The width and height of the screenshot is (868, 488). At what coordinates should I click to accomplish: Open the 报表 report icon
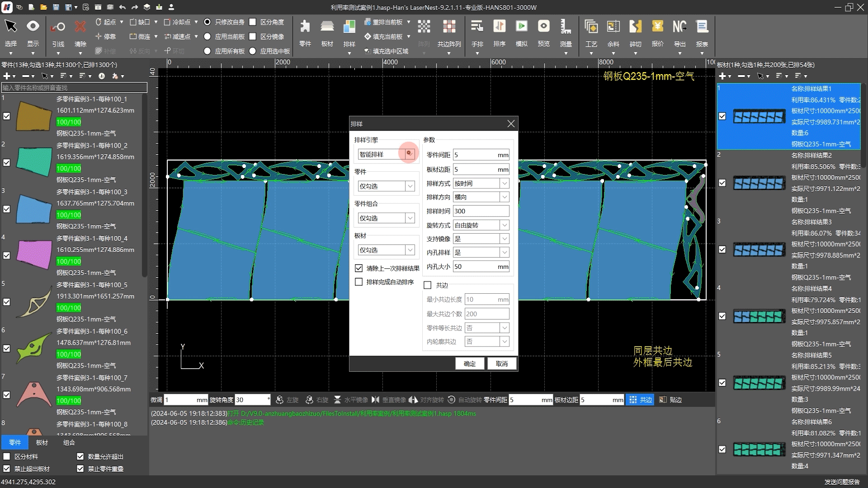coord(702,27)
